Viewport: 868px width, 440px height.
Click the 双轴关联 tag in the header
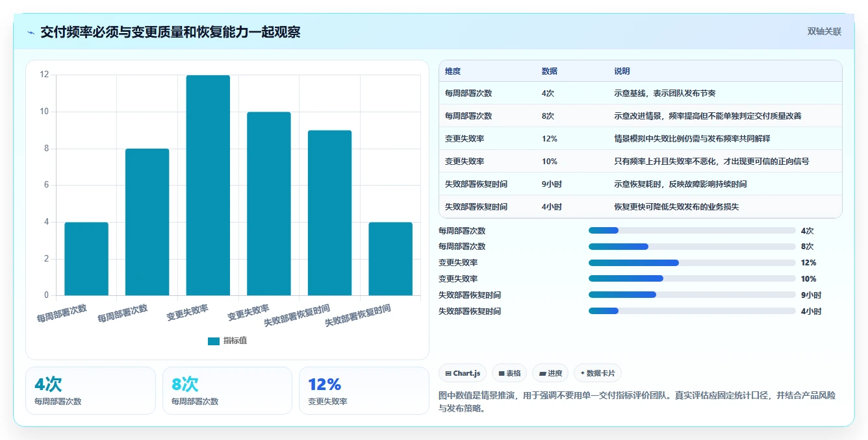[824, 31]
